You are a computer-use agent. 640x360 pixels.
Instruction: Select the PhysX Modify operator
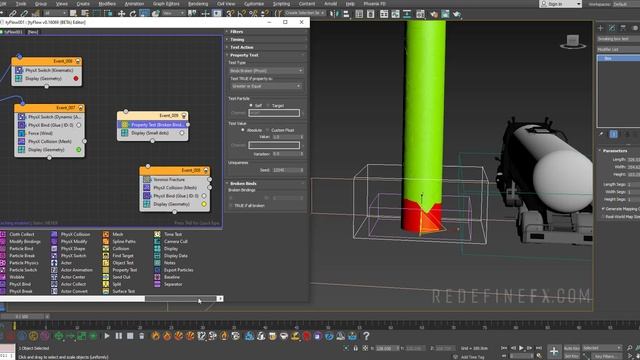click(x=69, y=242)
